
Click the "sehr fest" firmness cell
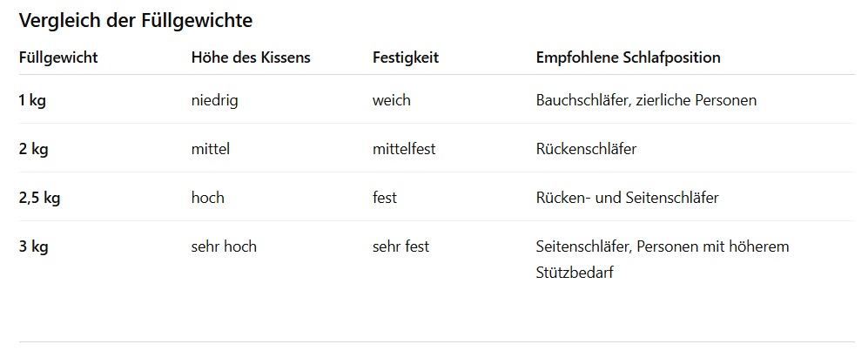click(x=400, y=246)
